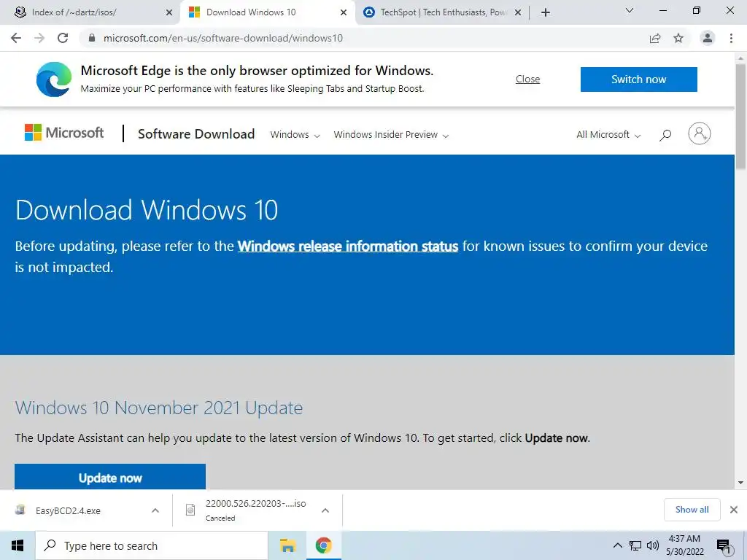Close the TechSpot tab
The width and height of the screenshot is (747, 560).
tap(518, 13)
